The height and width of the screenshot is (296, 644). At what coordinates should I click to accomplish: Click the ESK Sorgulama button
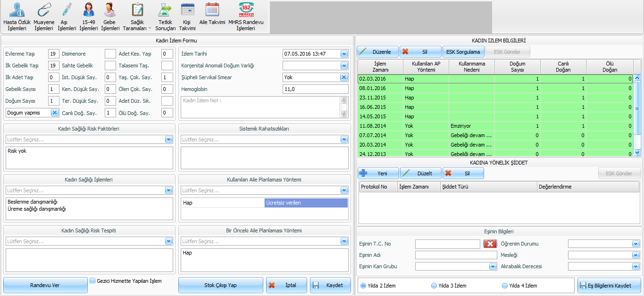pyautogui.click(x=463, y=52)
